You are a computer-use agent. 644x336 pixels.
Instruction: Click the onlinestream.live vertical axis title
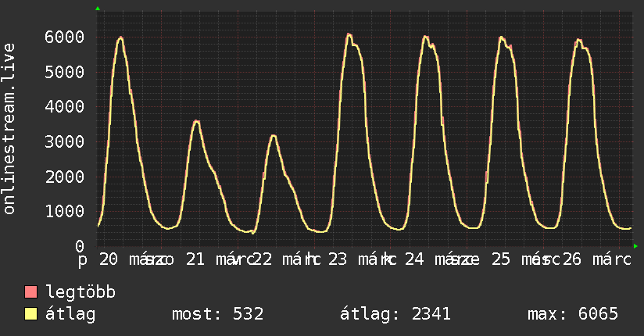(x=9, y=129)
